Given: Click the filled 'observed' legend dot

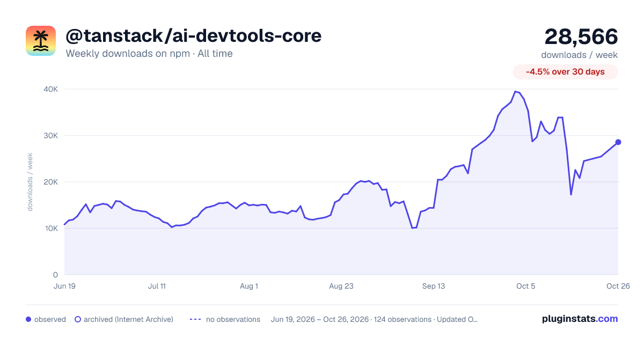Looking at the screenshot, I should pyautogui.click(x=28, y=319).
